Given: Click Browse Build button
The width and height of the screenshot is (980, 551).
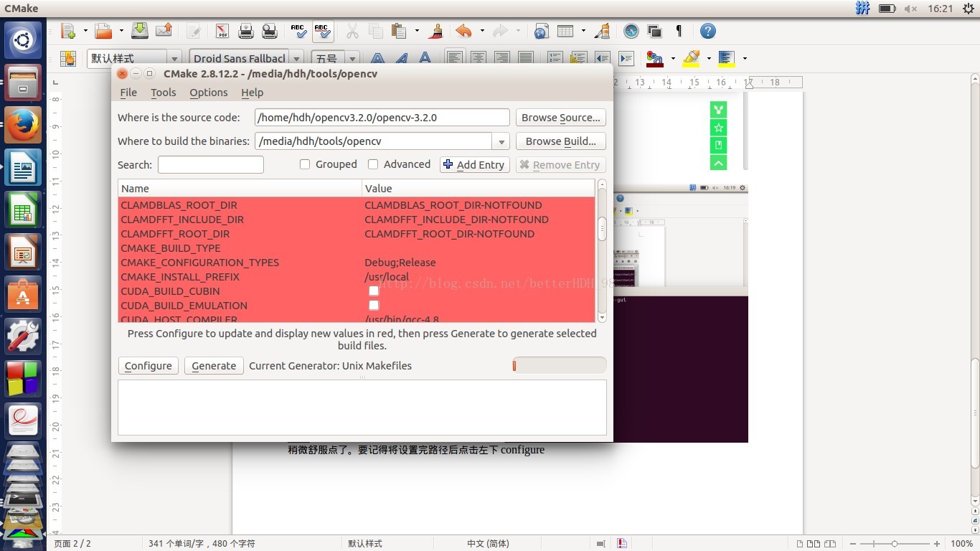Looking at the screenshot, I should pyautogui.click(x=560, y=141).
